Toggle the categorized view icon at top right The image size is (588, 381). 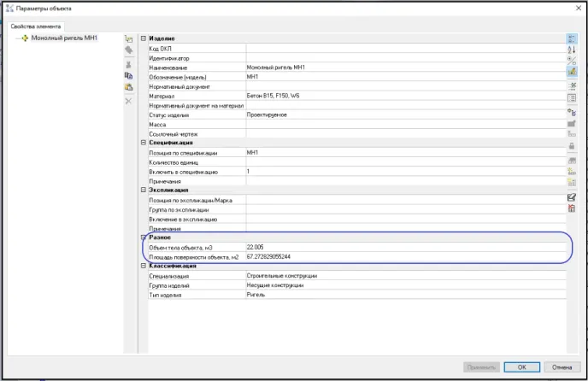point(572,38)
